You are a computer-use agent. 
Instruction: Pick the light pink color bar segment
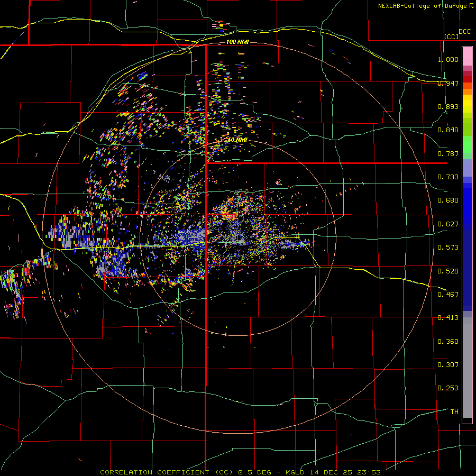coord(467,57)
